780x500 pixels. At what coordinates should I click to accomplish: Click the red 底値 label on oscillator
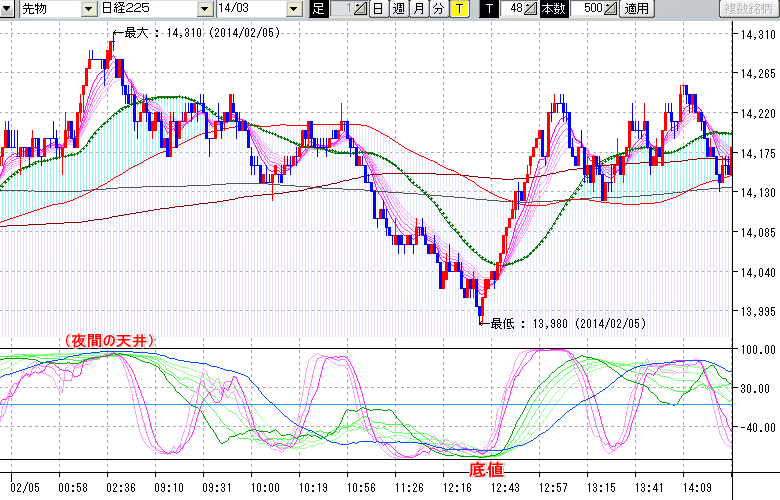coord(485,469)
